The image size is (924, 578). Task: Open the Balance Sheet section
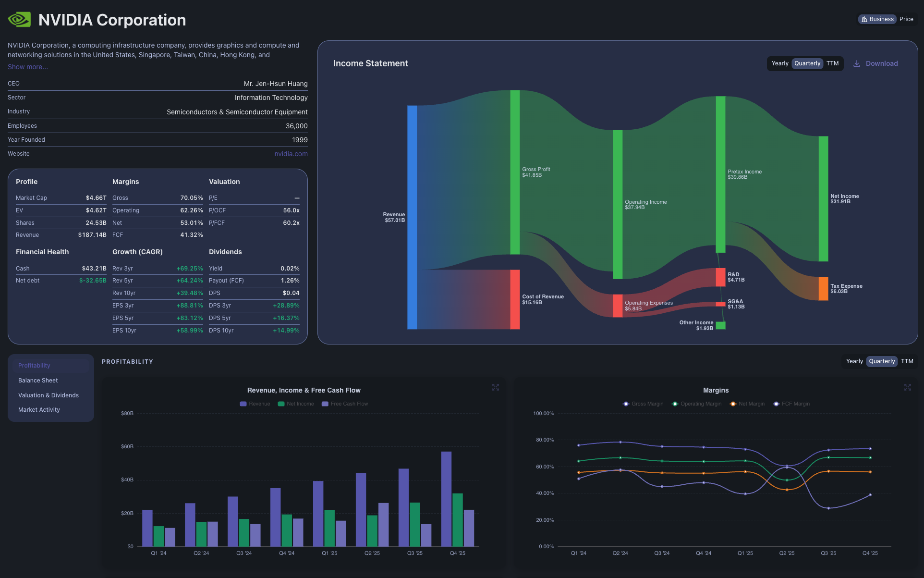(38, 380)
